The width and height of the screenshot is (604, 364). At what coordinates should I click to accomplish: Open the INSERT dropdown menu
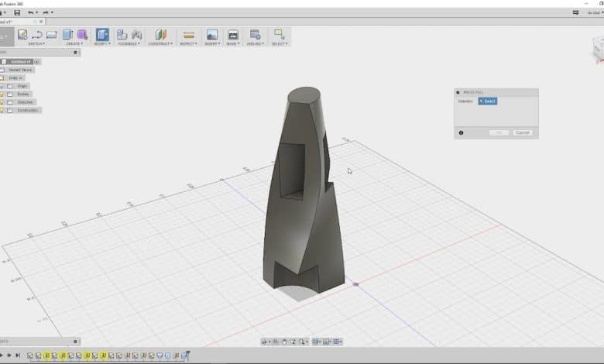pyautogui.click(x=213, y=44)
